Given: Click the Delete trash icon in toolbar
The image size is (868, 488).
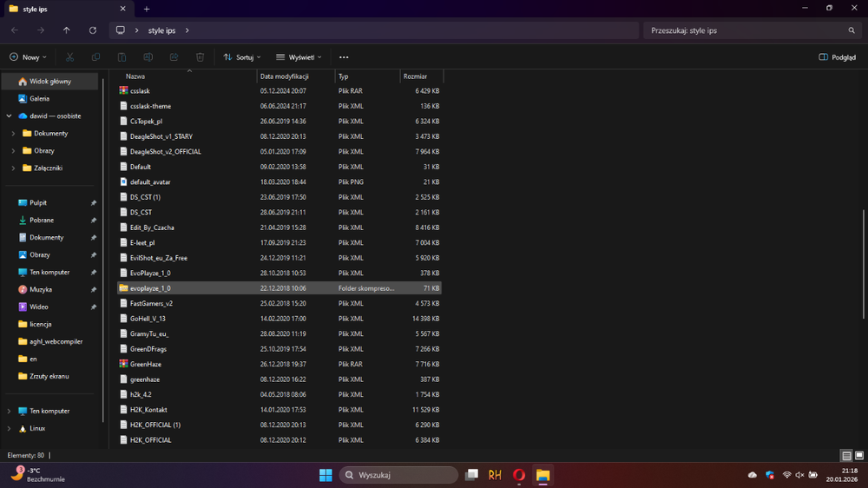Looking at the screenshot, I should [200, 57].
